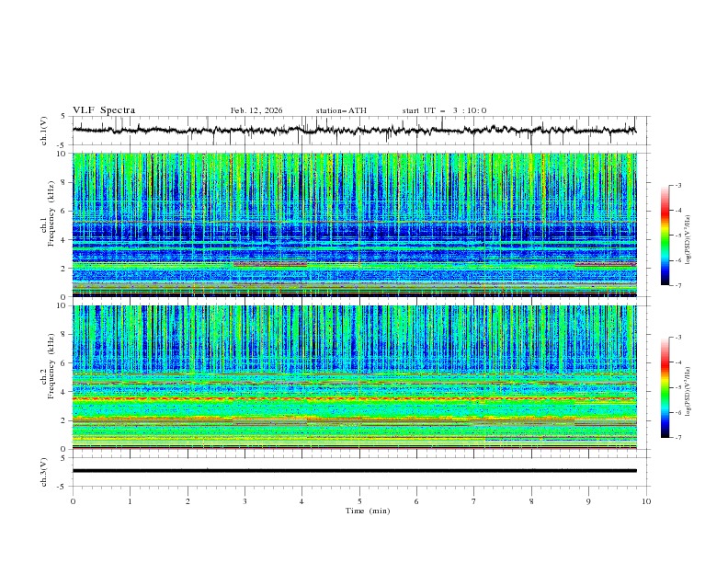Click inside the ch.2 spectrogram panel
Viewport: 728px width, 563px height.
355,377
